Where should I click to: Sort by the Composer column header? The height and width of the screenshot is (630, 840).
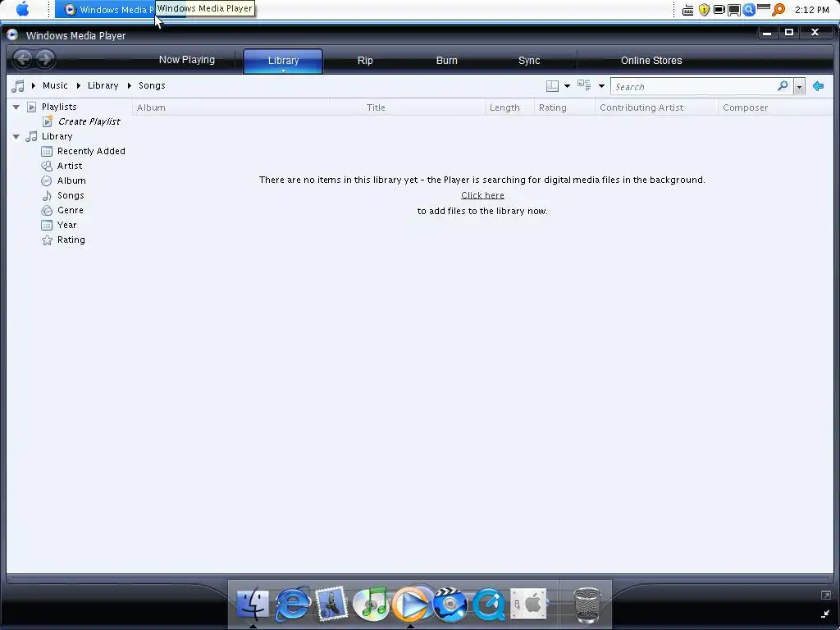[x=775, y=107]
